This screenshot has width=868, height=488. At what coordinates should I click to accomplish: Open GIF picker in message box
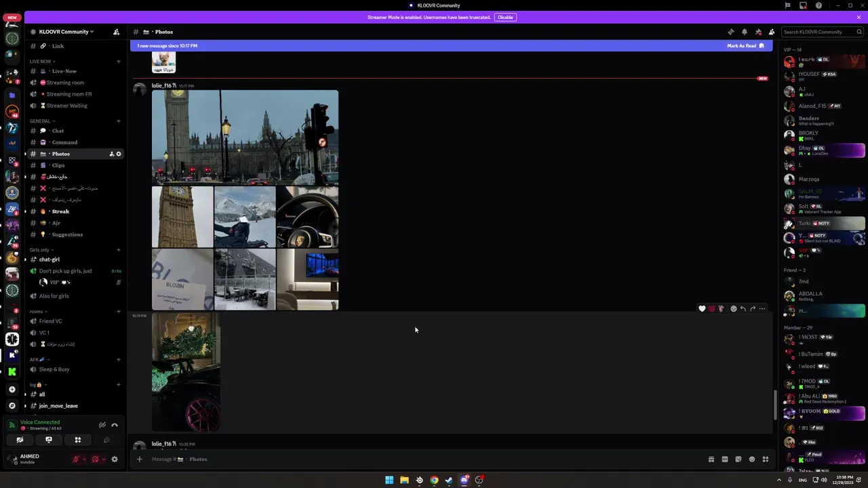tap(724, 459)
